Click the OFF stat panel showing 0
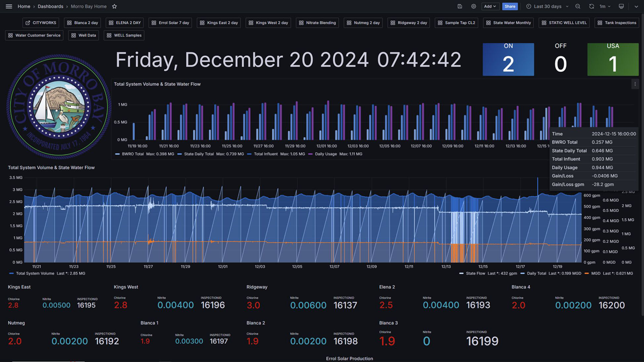 [x=560, y=59]
